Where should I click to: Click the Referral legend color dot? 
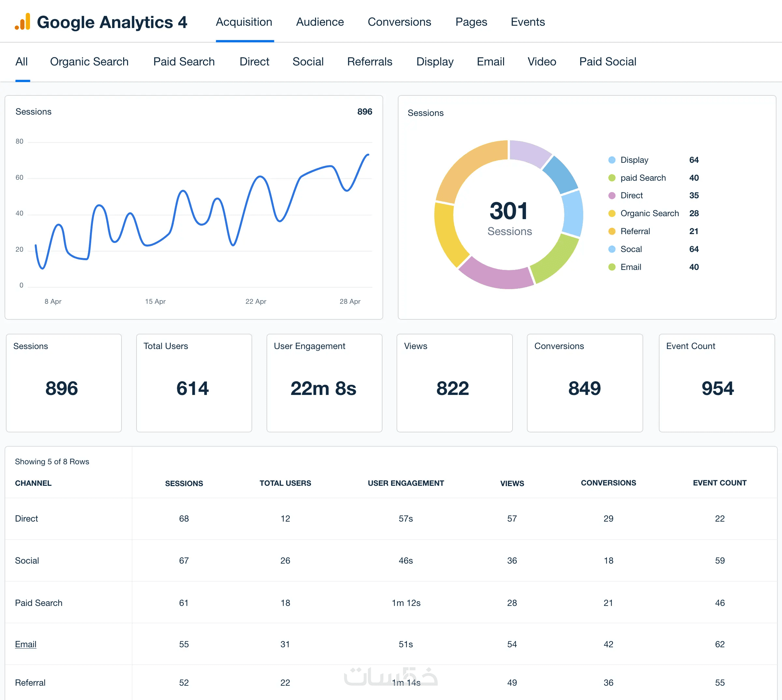click(x=612, y=231)
